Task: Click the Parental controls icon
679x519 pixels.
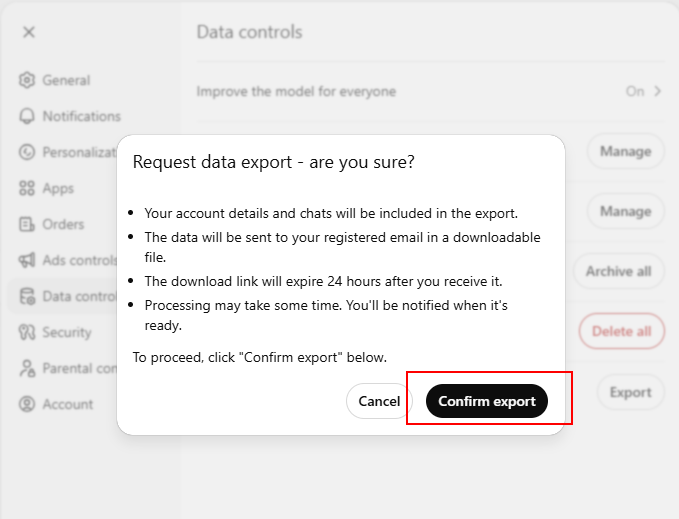Action: [27, 368]
